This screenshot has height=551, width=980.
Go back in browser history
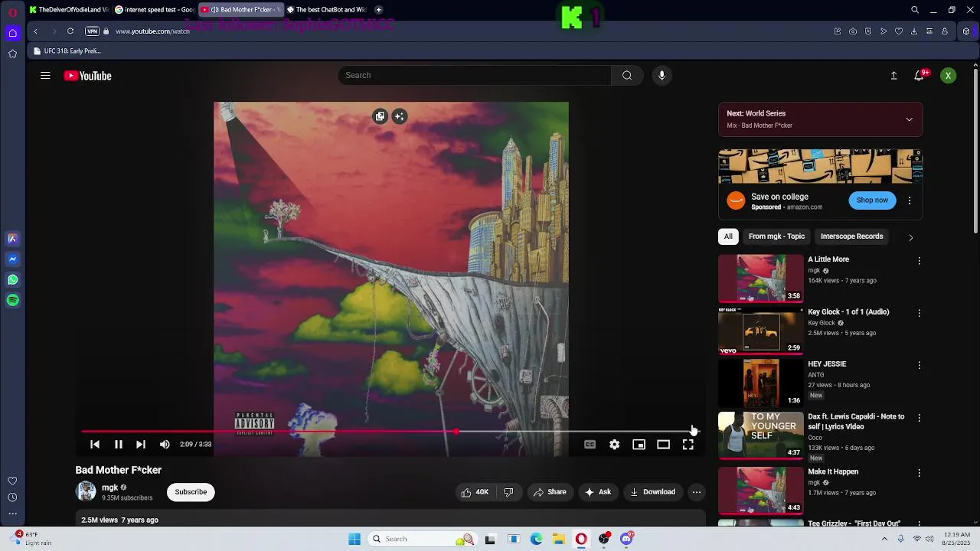pyautogui.click(x=35, y=31)
